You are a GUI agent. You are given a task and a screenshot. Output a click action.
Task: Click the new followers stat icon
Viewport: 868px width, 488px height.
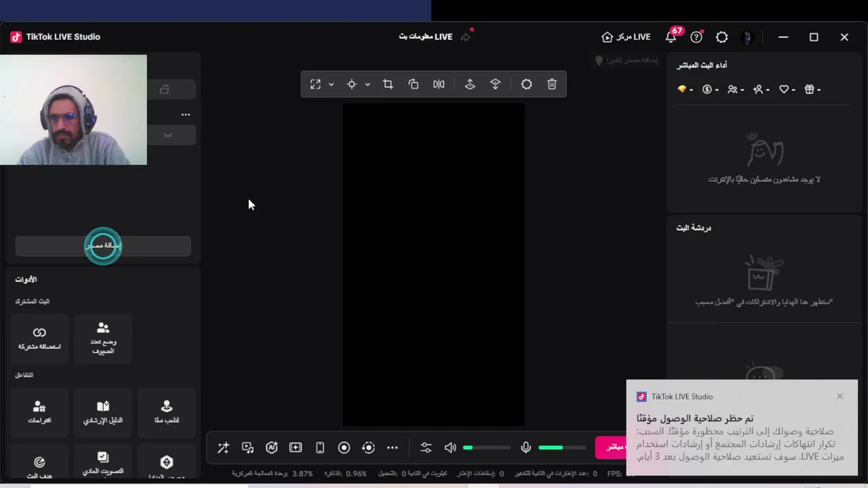click(x=762, y=89)
